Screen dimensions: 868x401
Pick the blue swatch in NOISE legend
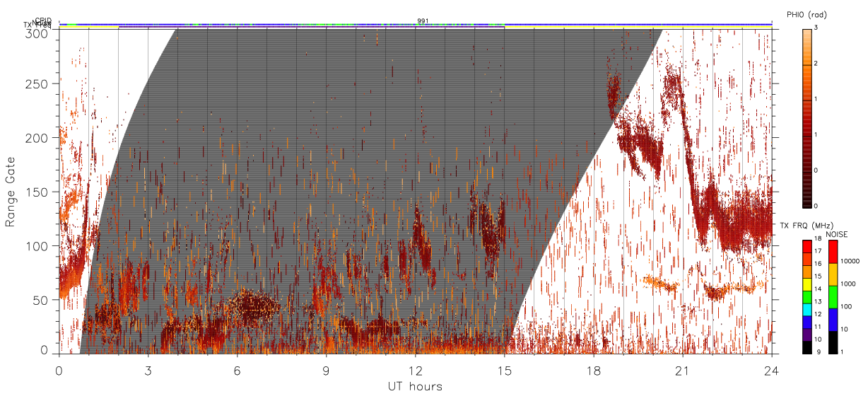click(x=834, y=320)
